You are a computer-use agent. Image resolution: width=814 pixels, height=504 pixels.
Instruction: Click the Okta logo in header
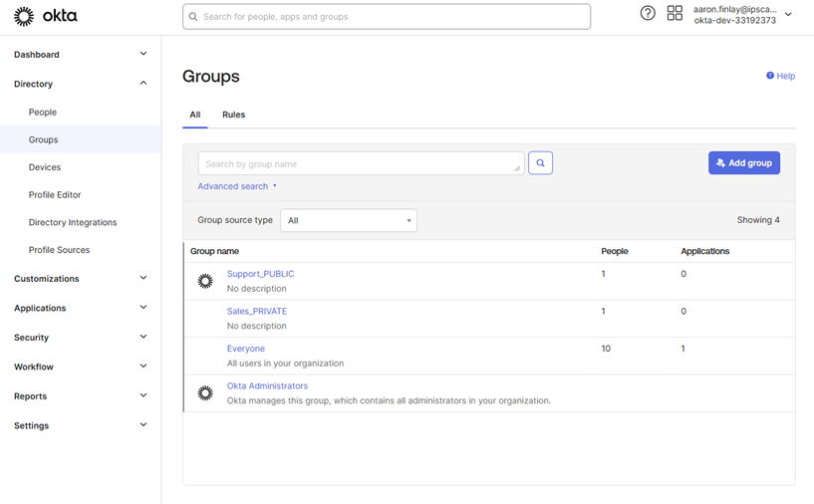(45, 16)
